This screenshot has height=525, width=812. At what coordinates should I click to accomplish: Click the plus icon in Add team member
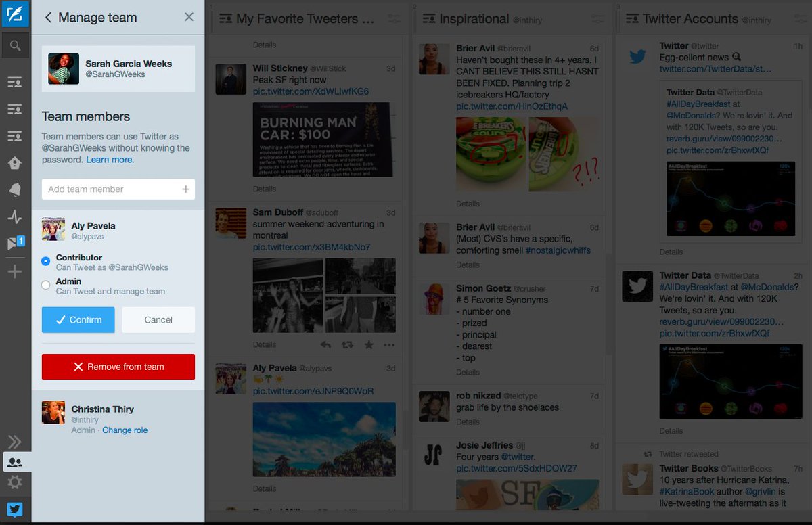pos(185,189)
